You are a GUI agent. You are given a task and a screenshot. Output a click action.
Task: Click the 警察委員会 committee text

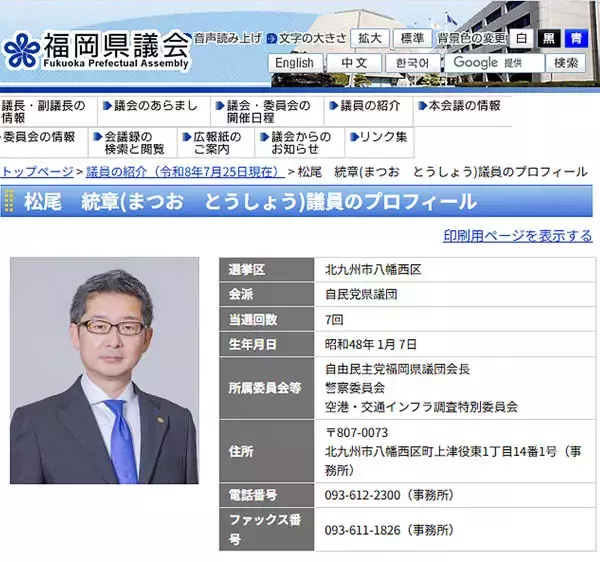click(x=355, y=388)
